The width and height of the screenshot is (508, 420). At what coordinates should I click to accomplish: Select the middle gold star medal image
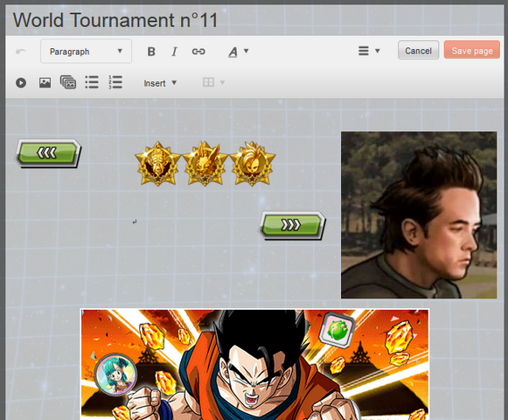[205, 164]
